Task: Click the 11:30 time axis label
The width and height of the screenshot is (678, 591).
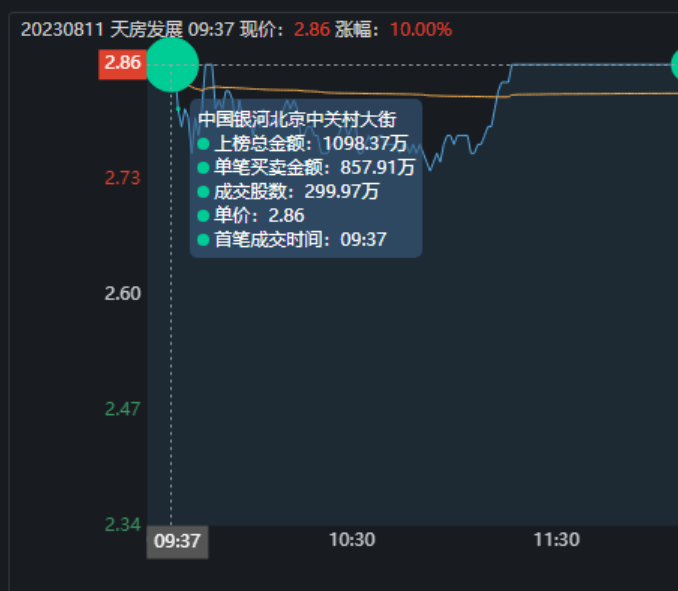Action: pyautogui.click(x=556, y=540)
